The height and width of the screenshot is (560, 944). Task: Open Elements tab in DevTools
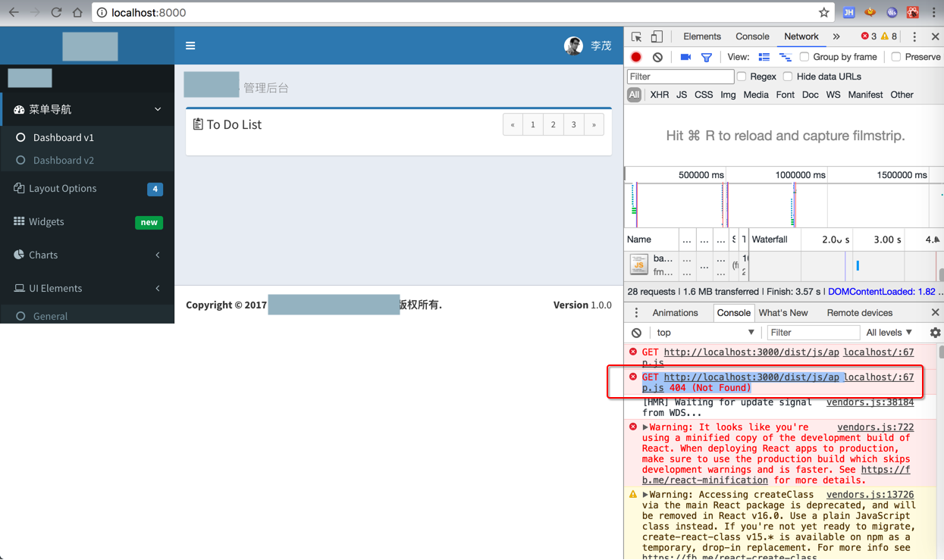pos(702,36)
